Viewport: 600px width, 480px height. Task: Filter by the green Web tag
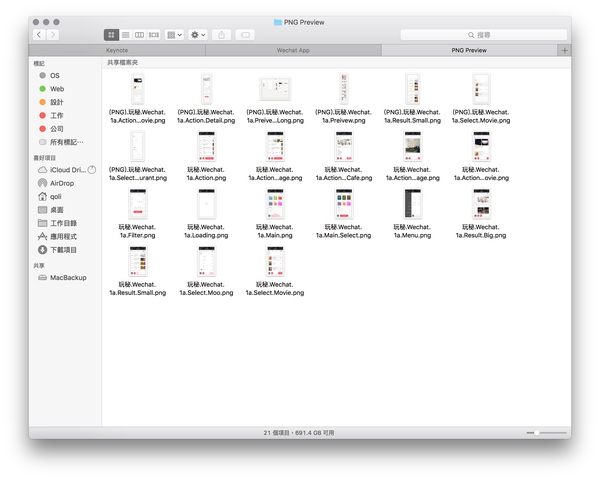click(57, 89)
